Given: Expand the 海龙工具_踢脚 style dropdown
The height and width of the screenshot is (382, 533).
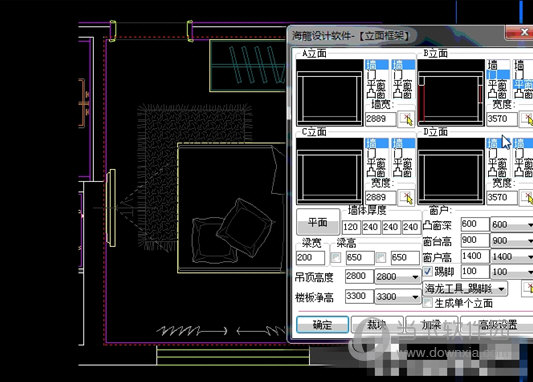Looking at the screenshot, I should click(465, 289).
